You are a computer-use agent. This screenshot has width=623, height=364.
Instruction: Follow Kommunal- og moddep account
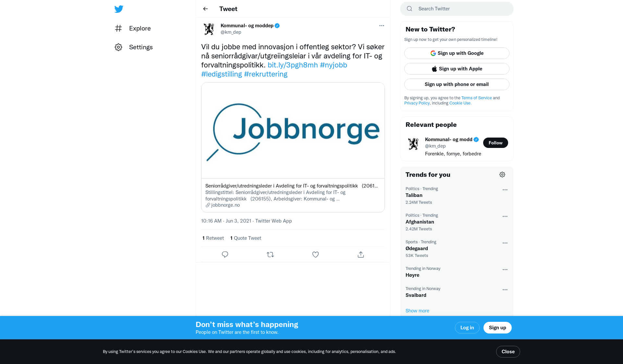point(495,143)
